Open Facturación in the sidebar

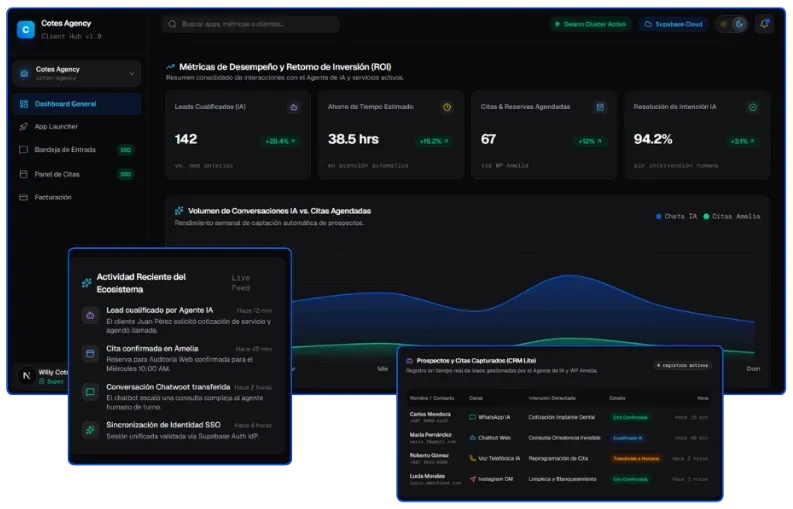[x=77, y=197]
